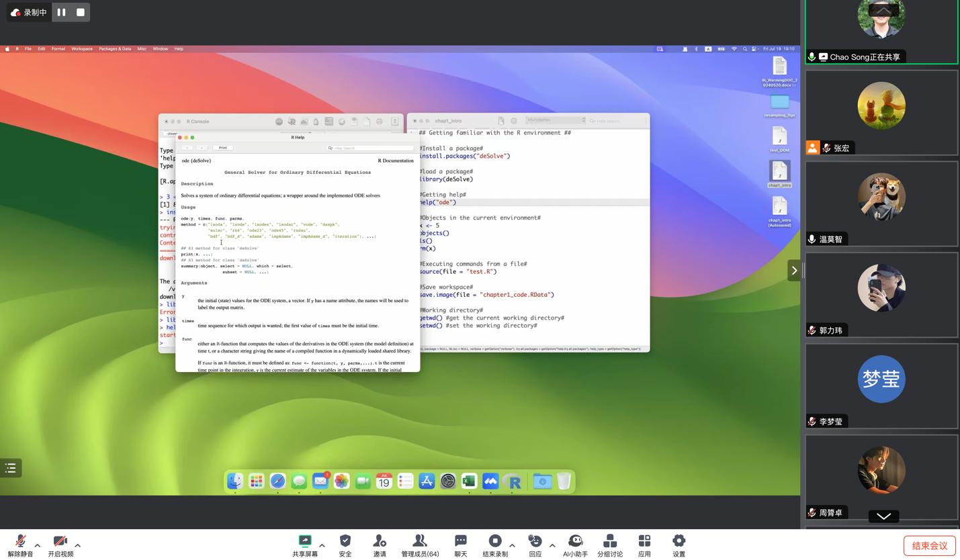Focus Help search field in chap1_intro editor
This screenshot has height=560, width=960.
click(x=616, y=121)
